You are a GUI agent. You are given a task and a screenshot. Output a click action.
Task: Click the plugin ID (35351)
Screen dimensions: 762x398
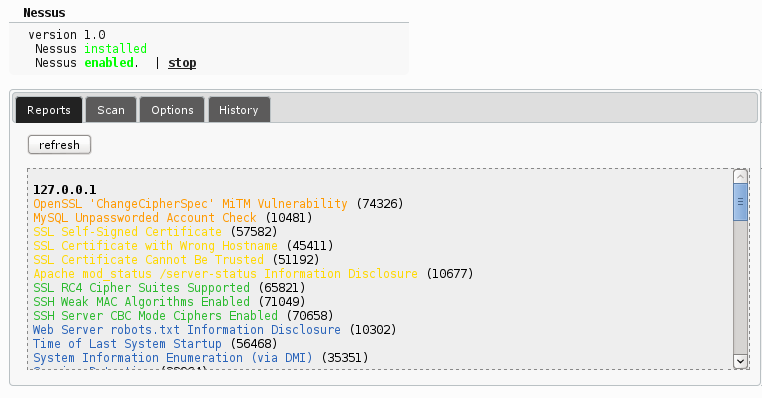(345, 358)
